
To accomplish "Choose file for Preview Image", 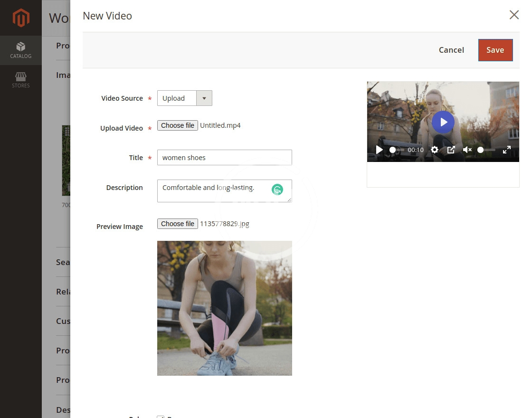I will pos(178,224).
